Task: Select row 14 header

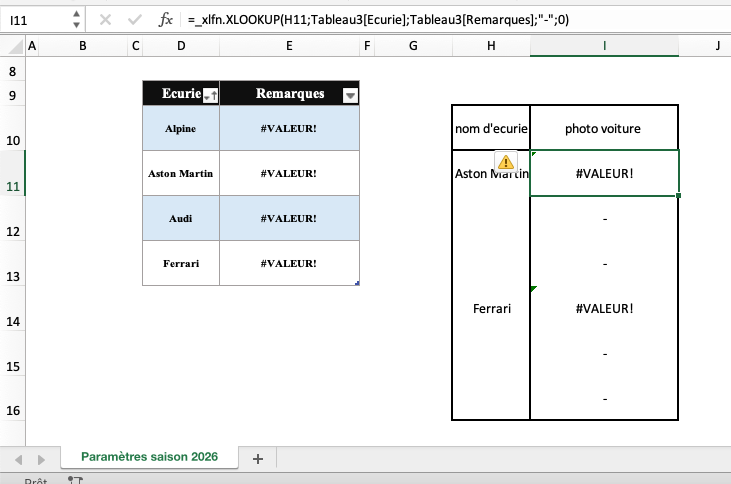Action: coord(12,322)
